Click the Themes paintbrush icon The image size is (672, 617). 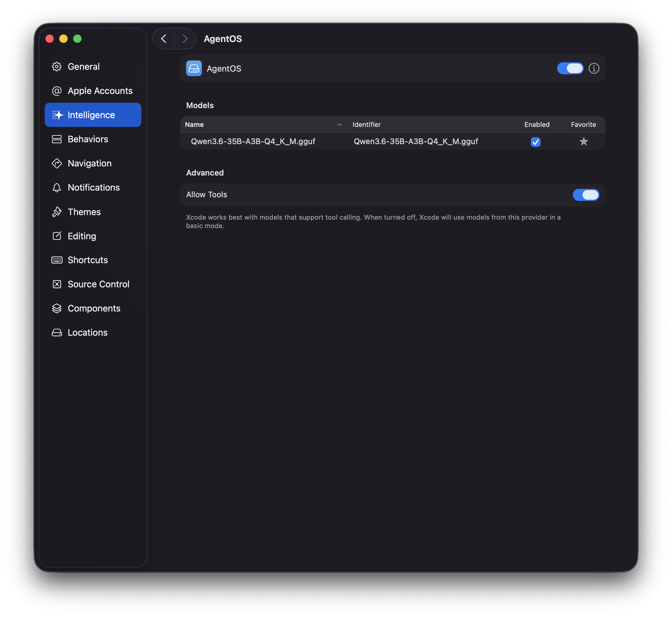click(57, 212)
